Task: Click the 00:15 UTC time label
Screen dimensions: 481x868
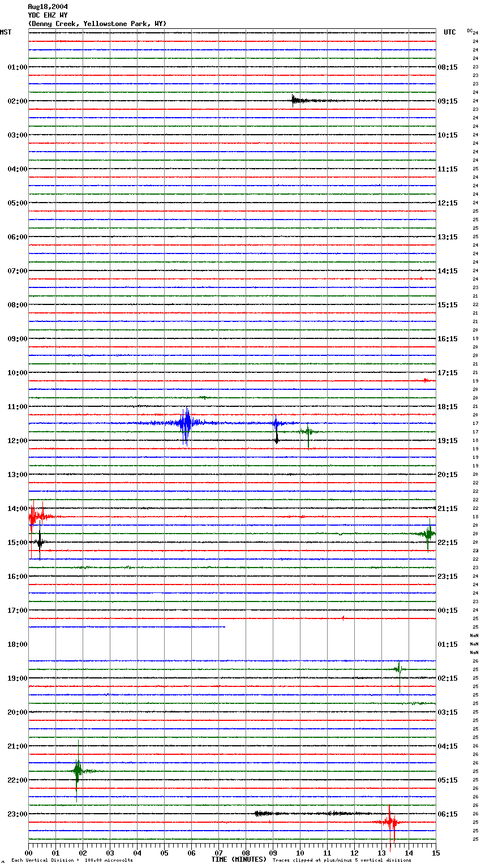Action: (448, 611)
